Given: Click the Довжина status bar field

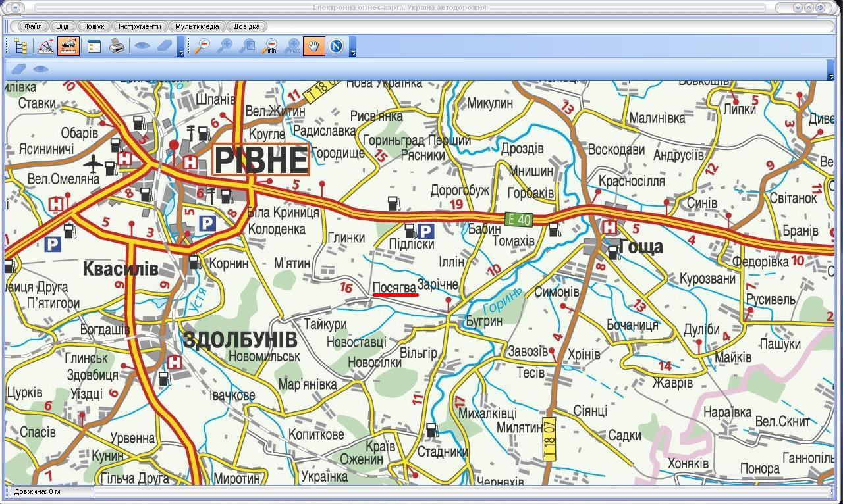Looking at the screenshot, I should coord(51,491).
